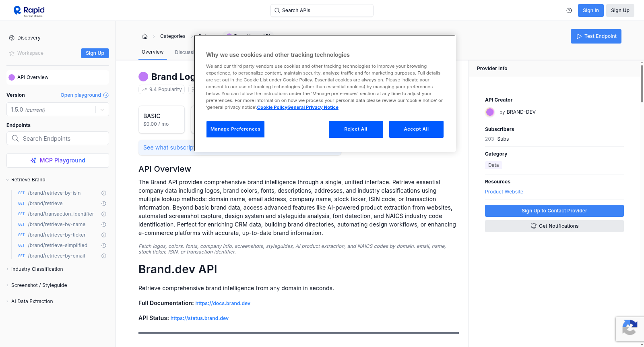Click info icon for /brand/retrieve-by-name
The height and width of the screenshot is (347, 644).
tap(104, 224)
